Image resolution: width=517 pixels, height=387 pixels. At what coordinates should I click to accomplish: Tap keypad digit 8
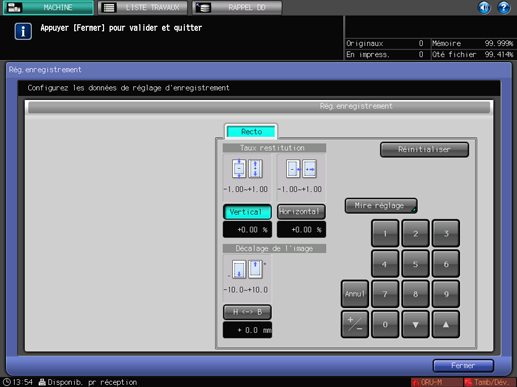click(415, 294)
